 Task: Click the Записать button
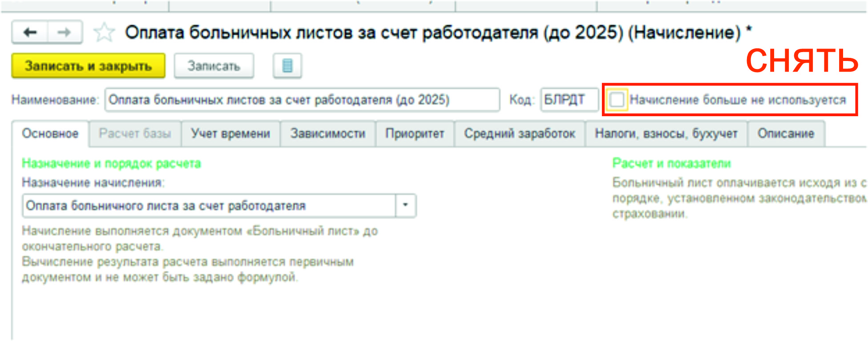(214, 66)
